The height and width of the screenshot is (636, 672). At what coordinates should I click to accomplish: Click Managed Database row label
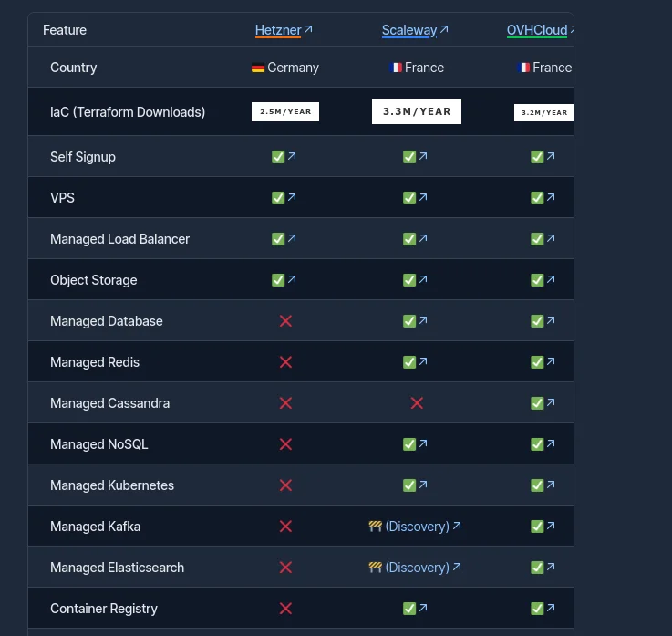click(x=107, y=321)
